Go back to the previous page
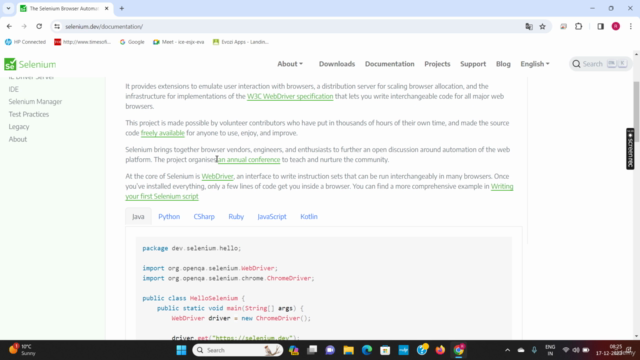This screenshot has height=360, width=640. coord(9,27)
